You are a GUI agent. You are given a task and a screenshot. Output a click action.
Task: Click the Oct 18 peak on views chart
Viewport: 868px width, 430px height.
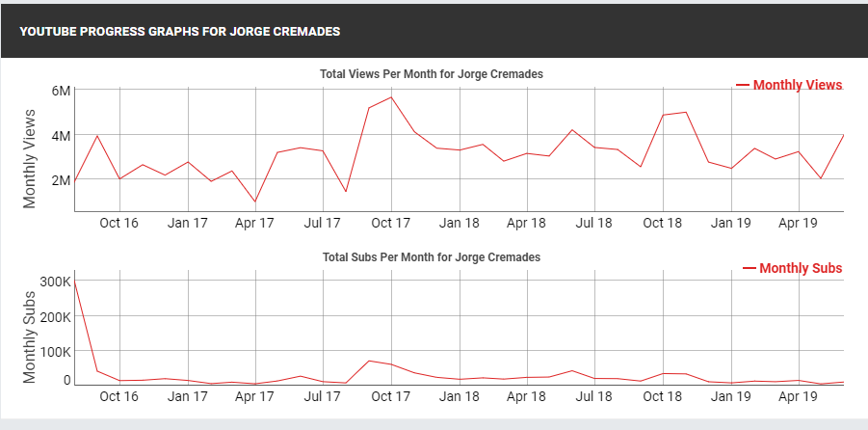[x=685, y=112]
